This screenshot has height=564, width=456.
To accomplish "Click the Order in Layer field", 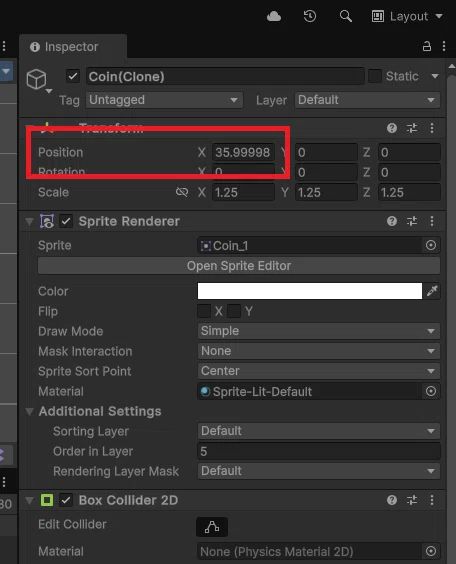I will pos(319,451).
